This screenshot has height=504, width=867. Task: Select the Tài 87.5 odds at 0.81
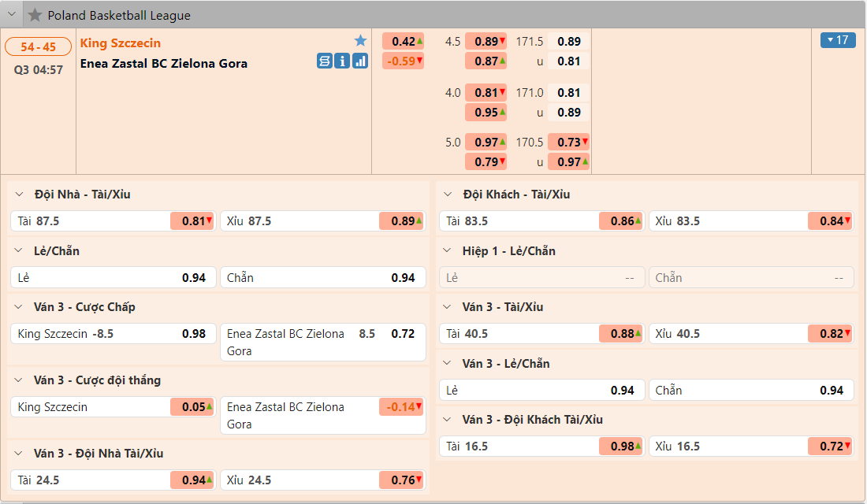pyautogui.click(x=192, y=221)
